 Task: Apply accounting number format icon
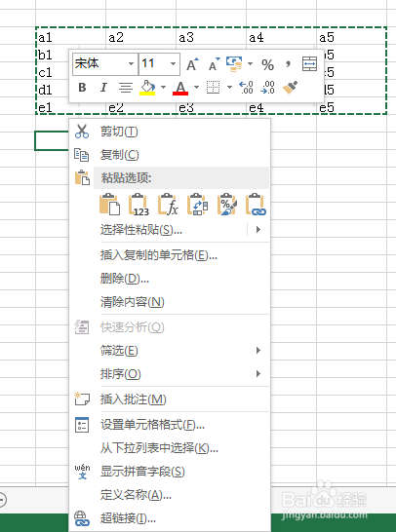(234, 63)
